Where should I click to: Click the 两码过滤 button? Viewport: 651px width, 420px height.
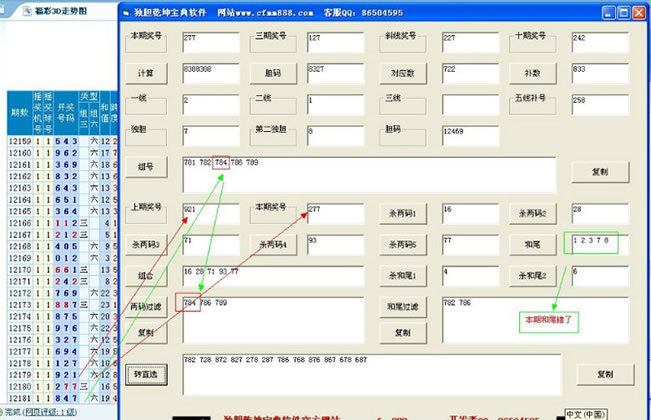click(x=147, y=306)
